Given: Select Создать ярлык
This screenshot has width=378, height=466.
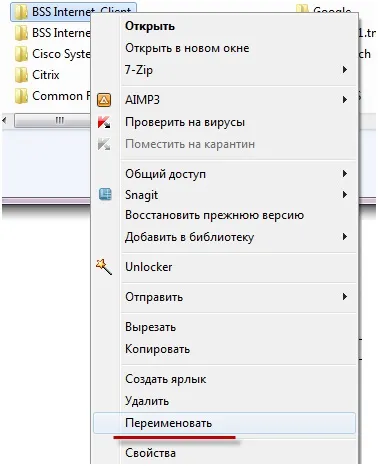Looking at the screenshot, I should [x=225, y=379].
